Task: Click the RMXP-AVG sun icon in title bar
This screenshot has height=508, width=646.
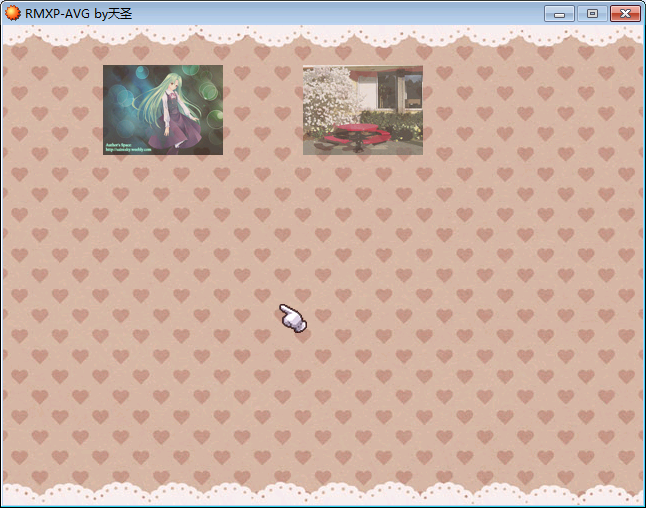Action: pos(12,13)
